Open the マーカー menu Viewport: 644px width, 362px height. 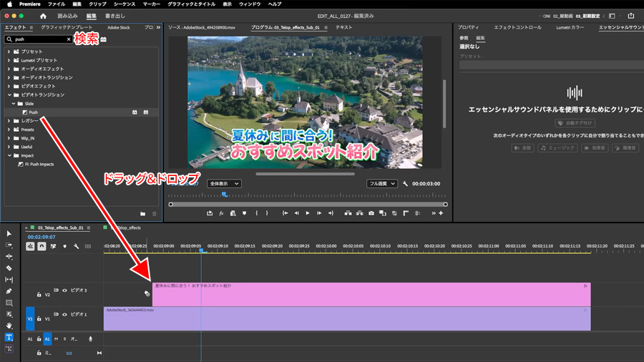(152, 4)
